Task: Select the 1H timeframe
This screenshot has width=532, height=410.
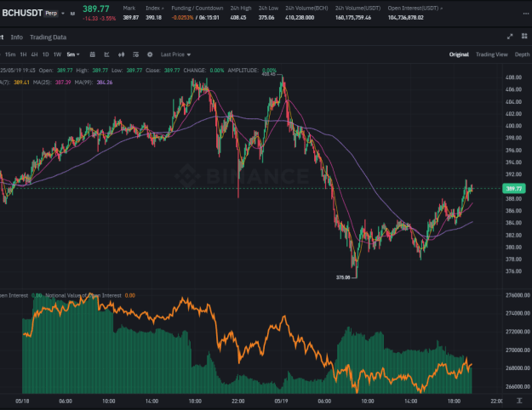Action: [24, 54]
